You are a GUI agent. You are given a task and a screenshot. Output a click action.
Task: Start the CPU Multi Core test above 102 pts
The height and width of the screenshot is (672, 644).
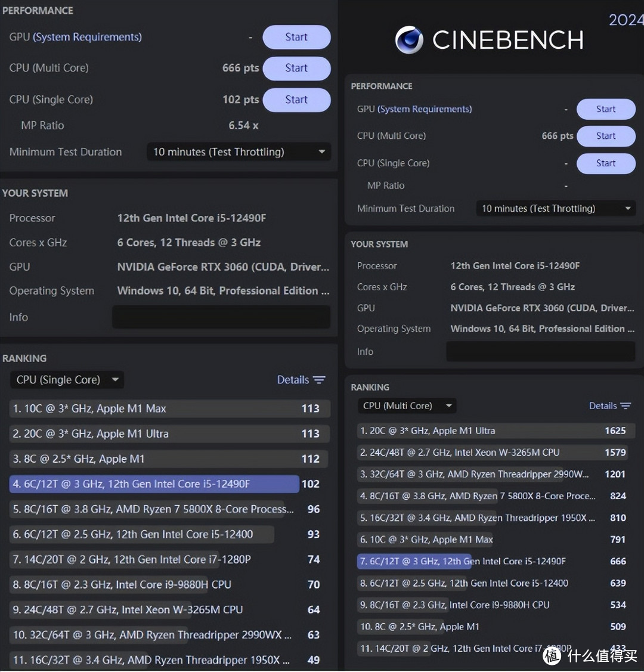click(296, 68)
